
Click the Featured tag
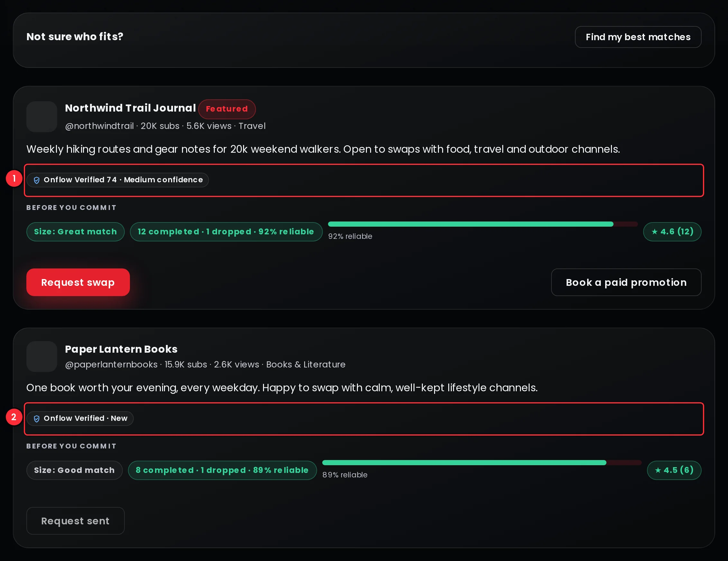coord(227,109)
